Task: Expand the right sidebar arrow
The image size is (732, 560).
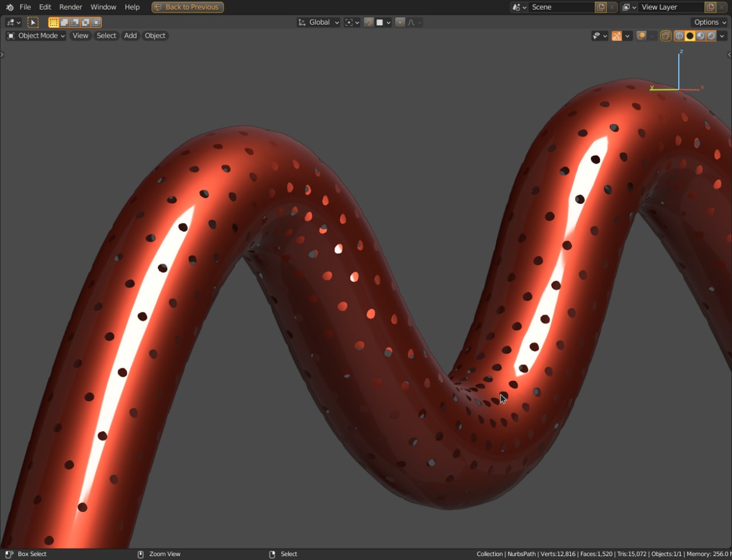Action: point(729,54)
